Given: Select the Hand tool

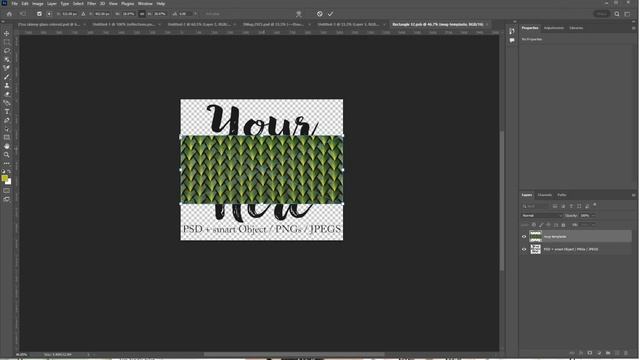Looking at the screenshot, I should (x=7, y=146).
